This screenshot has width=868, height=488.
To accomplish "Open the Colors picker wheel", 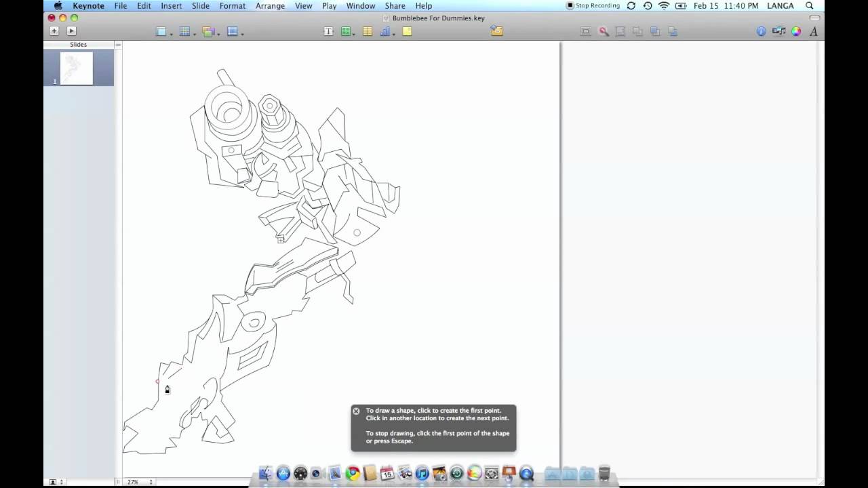I will [795, 31].
